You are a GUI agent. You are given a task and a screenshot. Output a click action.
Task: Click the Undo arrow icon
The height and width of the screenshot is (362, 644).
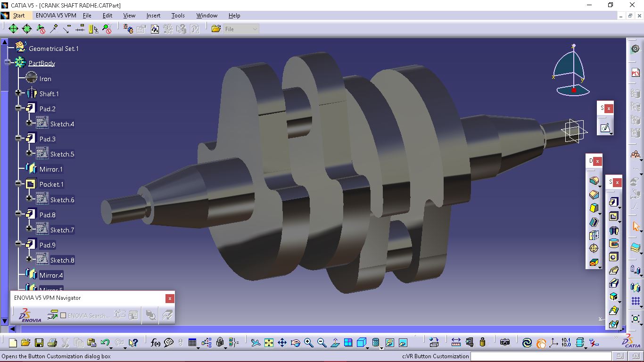tap(105, 343)
